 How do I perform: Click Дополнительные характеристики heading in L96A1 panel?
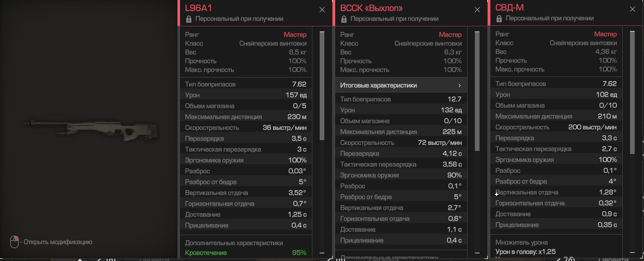[234, 243]
